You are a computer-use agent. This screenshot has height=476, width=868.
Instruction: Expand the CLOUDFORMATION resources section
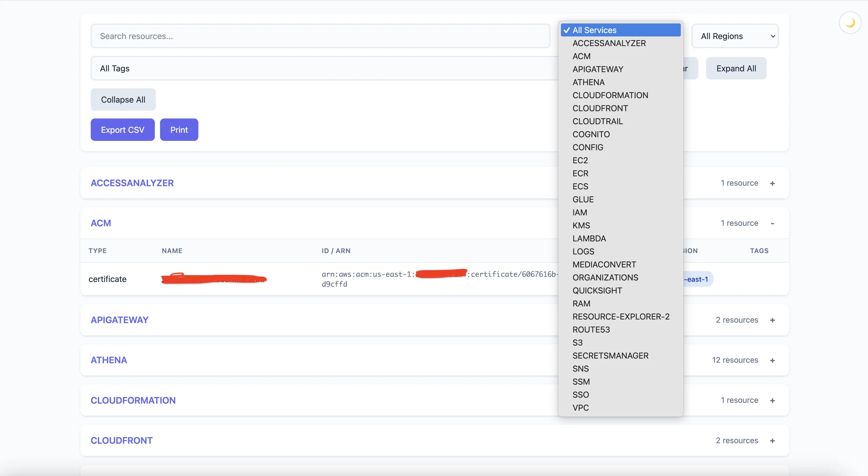click(773, 400)
